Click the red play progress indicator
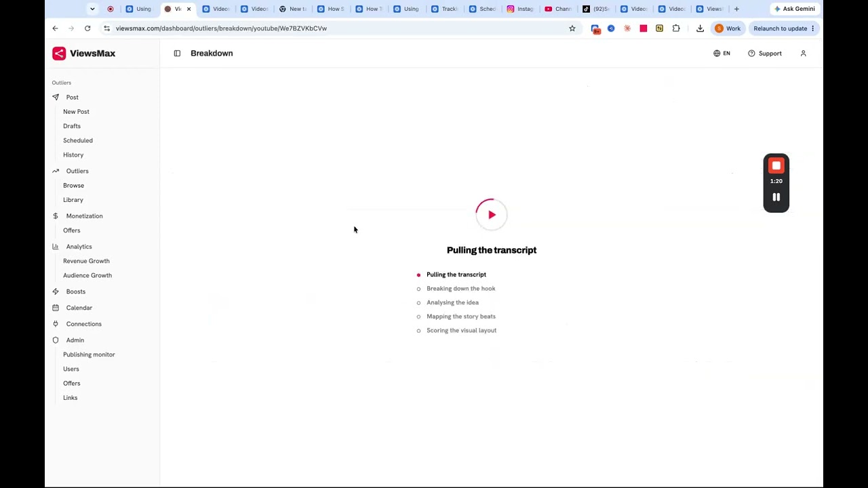Screen dimensions: 868x488 coord(492,215)
